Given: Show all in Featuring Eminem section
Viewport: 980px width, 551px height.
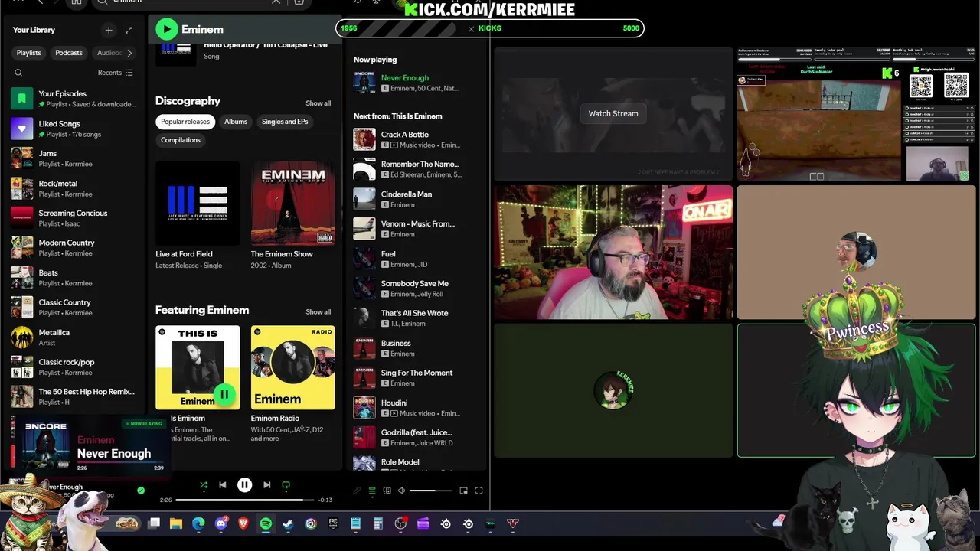Looking at the screenshot, I should click(x=318, y=312).
